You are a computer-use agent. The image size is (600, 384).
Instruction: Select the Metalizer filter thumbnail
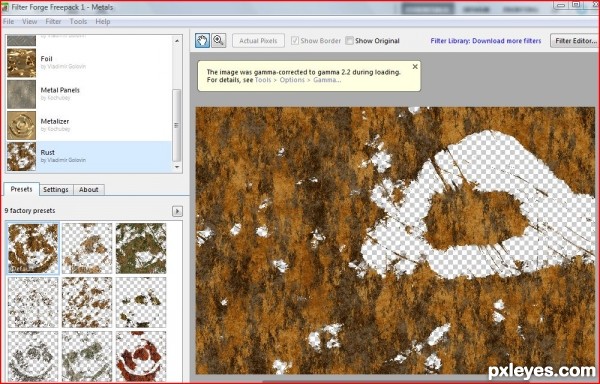tap(21, 125)
